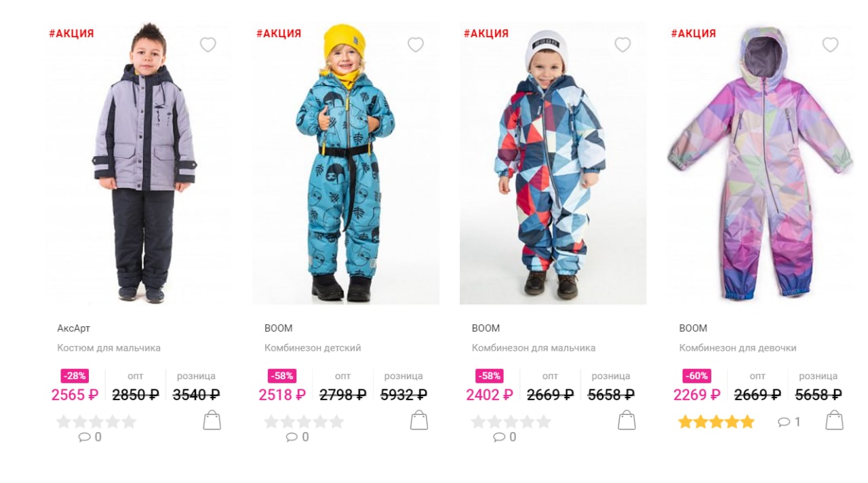Screen dimensions: 868x483
Task: Add Комбинезон для мальчика to shopping bag
Action: pyautogui.click(x=627, y=420)
